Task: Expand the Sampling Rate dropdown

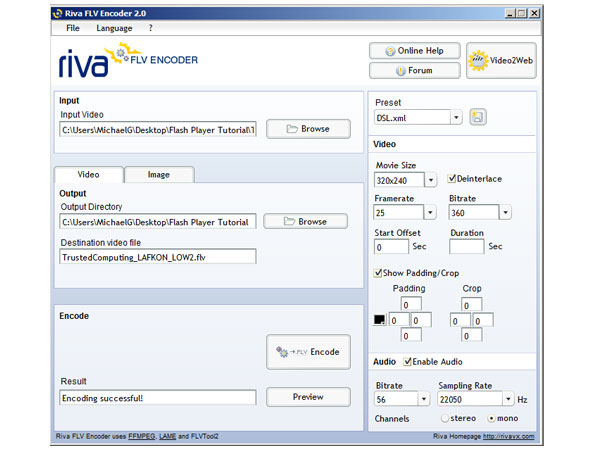Action: (x=508, y=399)
